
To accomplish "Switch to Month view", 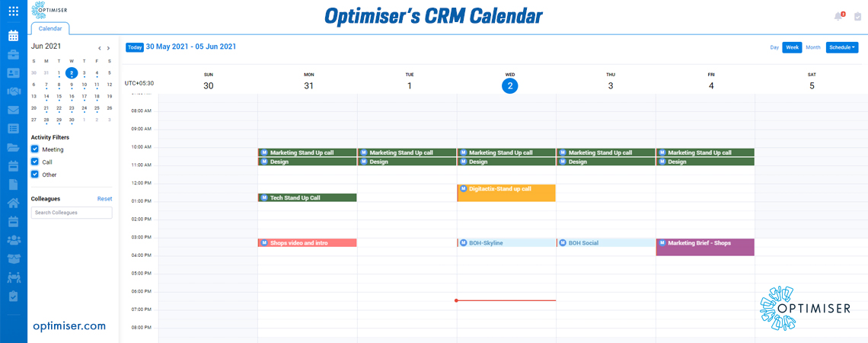I will click(x=813, y=48).
